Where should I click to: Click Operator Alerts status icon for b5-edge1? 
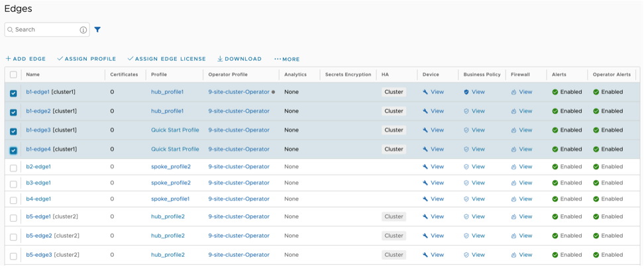596,216
